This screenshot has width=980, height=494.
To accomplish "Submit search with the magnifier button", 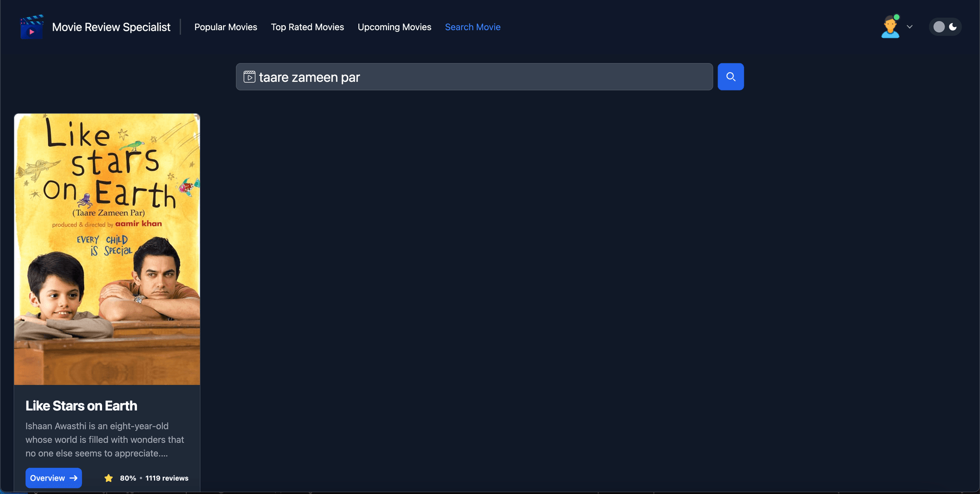I will click(730, 77).
